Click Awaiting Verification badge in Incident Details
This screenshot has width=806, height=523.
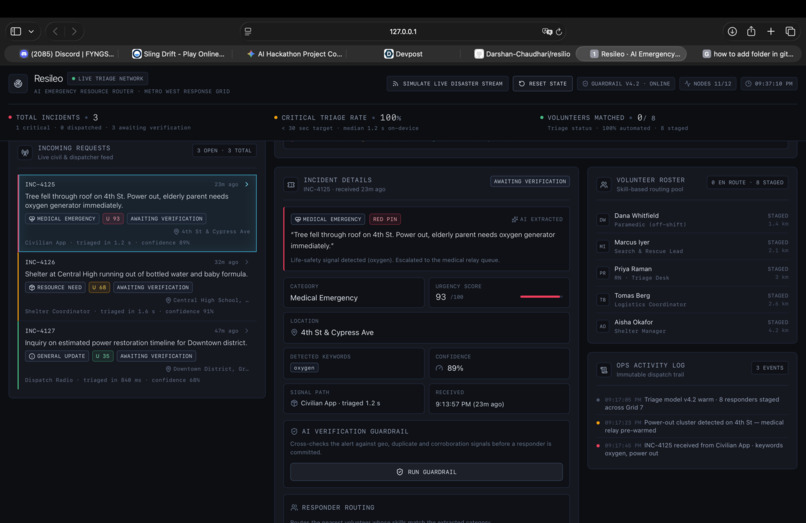[529, 182]
